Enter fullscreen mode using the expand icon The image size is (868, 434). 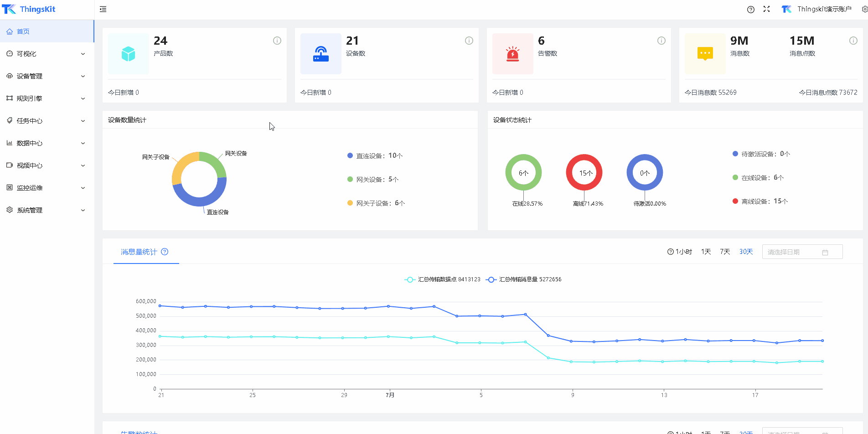pos(766,9)
